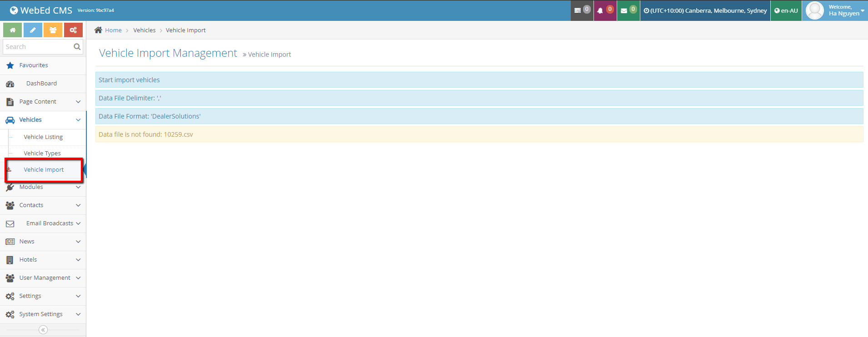The height and width of the screenshot is (337, 868).
Task: Click the green home shortcut button
Action: point(13,30)
